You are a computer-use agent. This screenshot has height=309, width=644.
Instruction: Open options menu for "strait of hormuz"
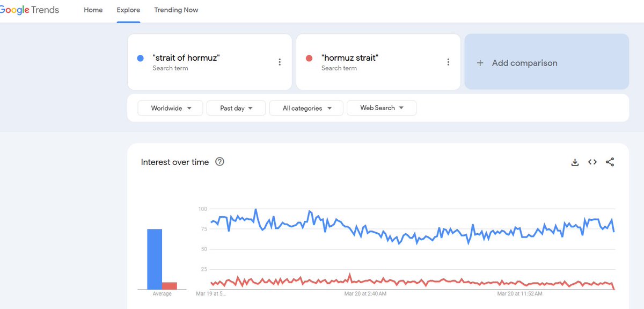pyautogui.click(x=280, y=62)
